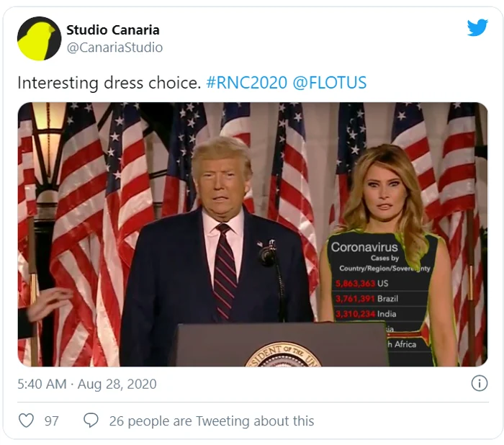This screenshot has width=504, height=445.
Task: Click the blue Twitter bird logo
Action: (x=477, y=28)
